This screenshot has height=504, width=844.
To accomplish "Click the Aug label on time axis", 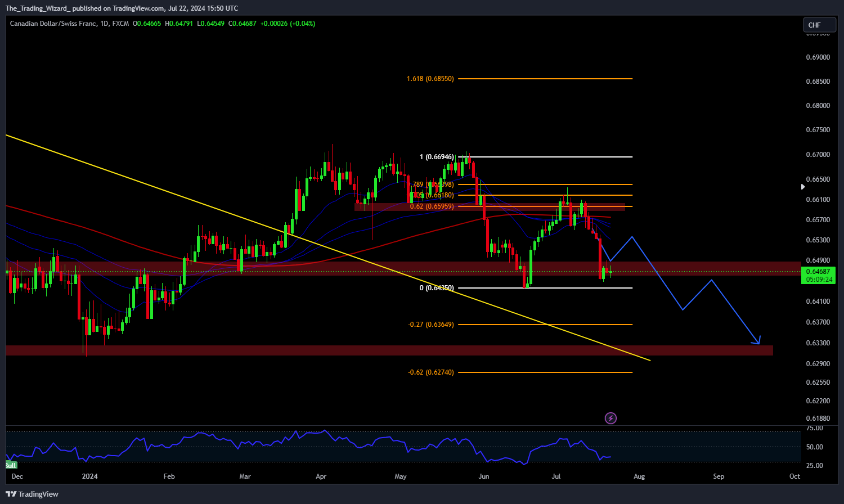I will click(x=639, y=476).
